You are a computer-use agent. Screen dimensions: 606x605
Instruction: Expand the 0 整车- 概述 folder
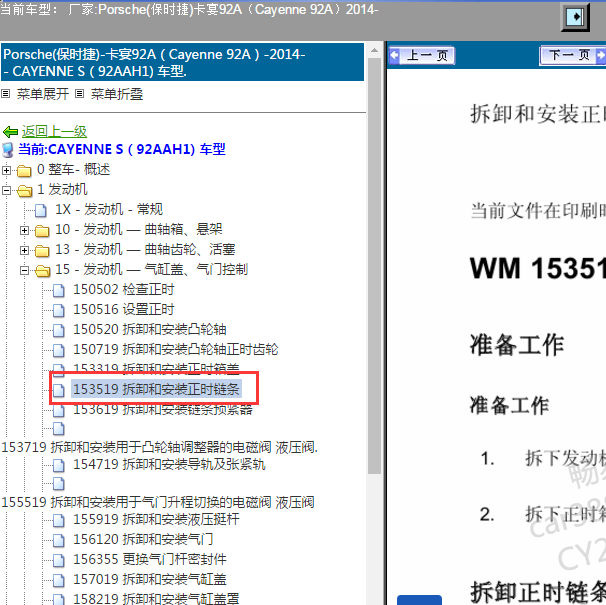[x=6, y=170]
